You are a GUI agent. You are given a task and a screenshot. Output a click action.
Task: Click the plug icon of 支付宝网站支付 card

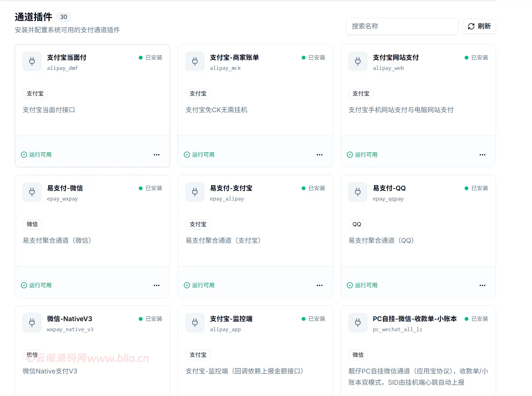click(x=358, y=61)
